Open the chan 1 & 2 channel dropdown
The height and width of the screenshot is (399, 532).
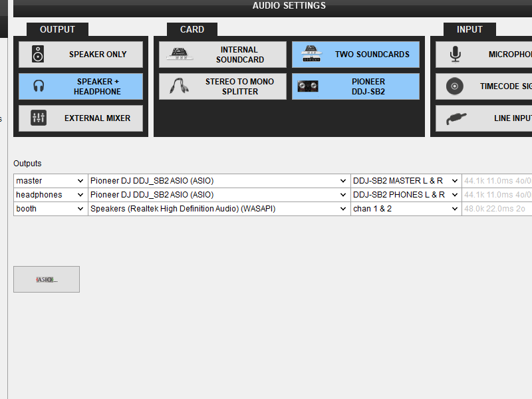[x=406, y=209]
